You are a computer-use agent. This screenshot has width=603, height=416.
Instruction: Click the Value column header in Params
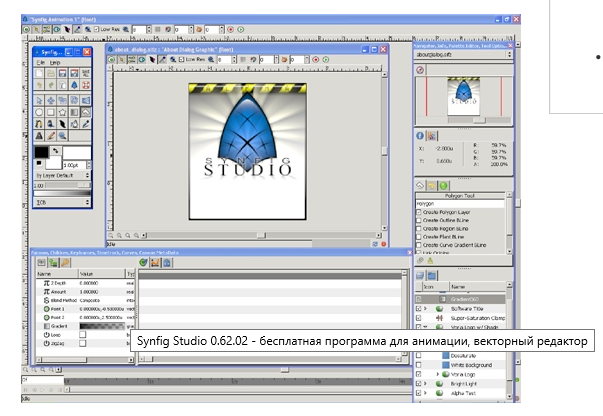point(102,274)
